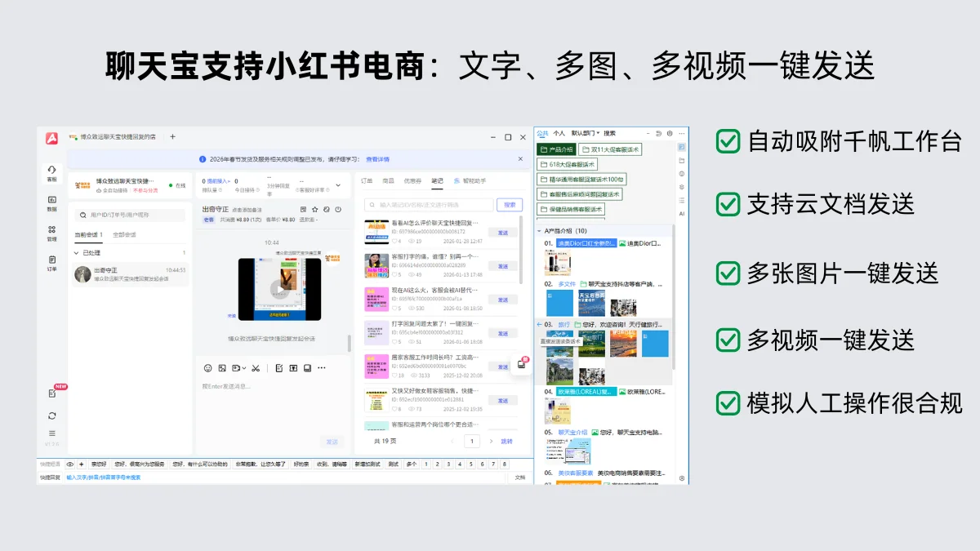Close the 2026年春节 announcement banner
This screenshot has width=980, height=551.
click(x=520, y=159)
